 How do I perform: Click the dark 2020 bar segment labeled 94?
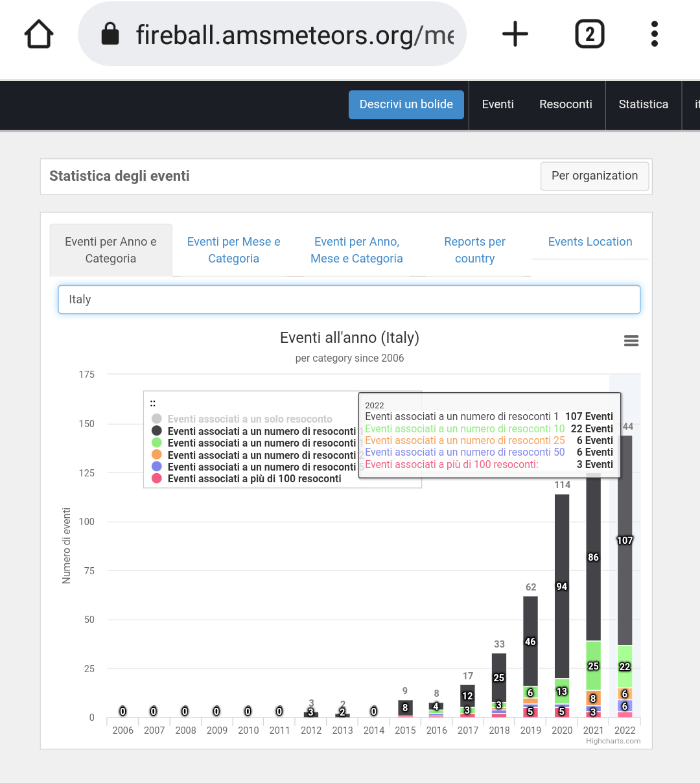(562, 586)
